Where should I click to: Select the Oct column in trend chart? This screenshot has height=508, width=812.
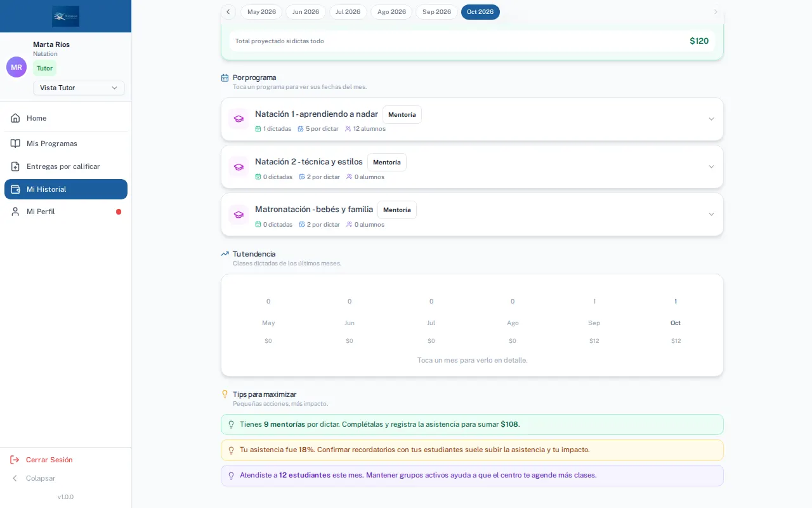tap(676, 321)
